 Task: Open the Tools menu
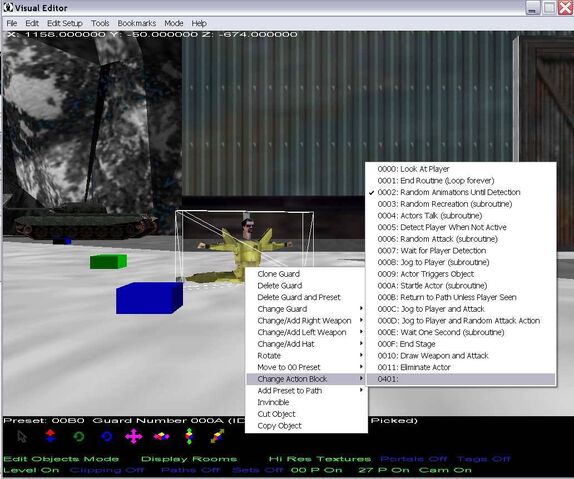pos(100,23)
